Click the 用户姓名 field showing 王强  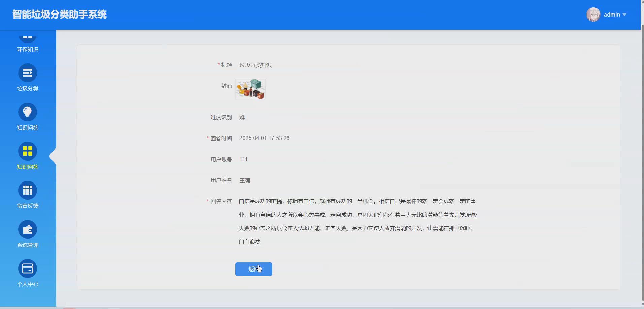coord(245,180)
